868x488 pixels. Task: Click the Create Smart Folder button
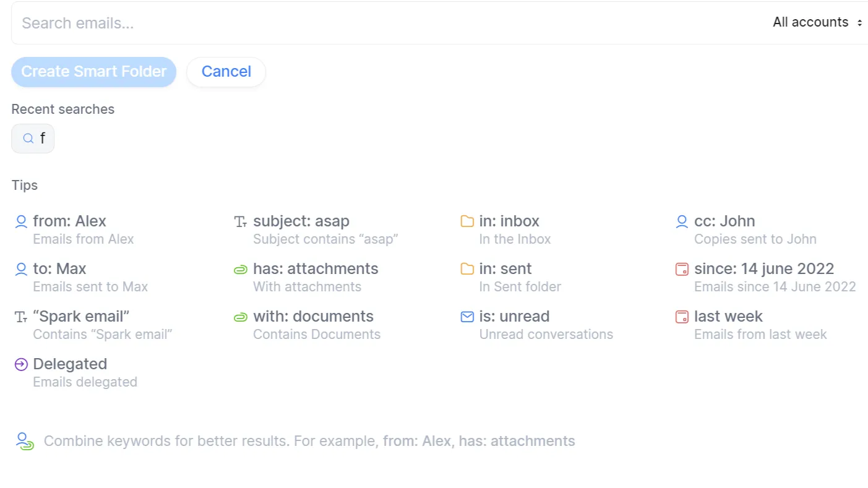(x=93, y=72)
